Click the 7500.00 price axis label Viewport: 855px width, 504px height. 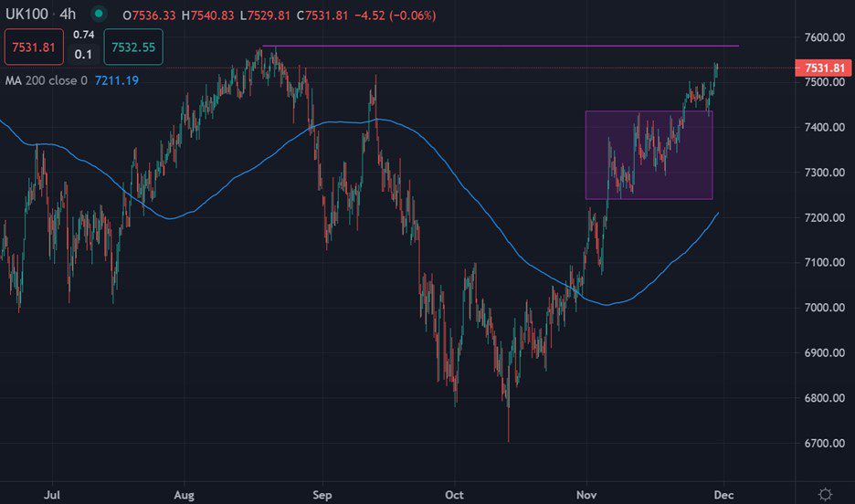click(825, 82)
